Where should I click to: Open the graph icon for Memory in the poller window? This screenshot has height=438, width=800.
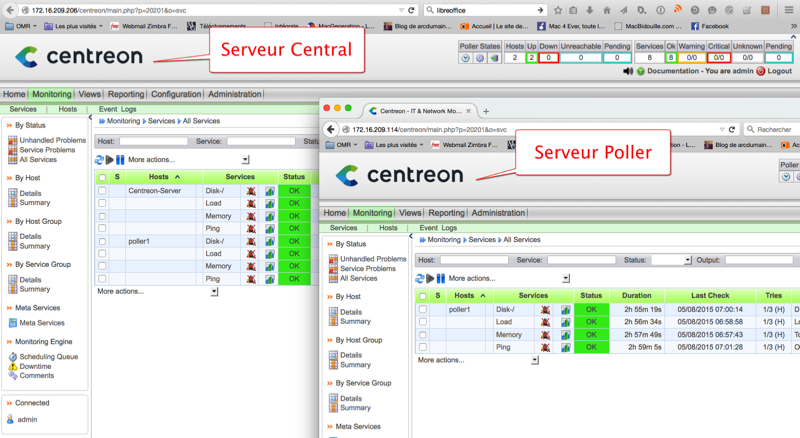pos(564,335)
